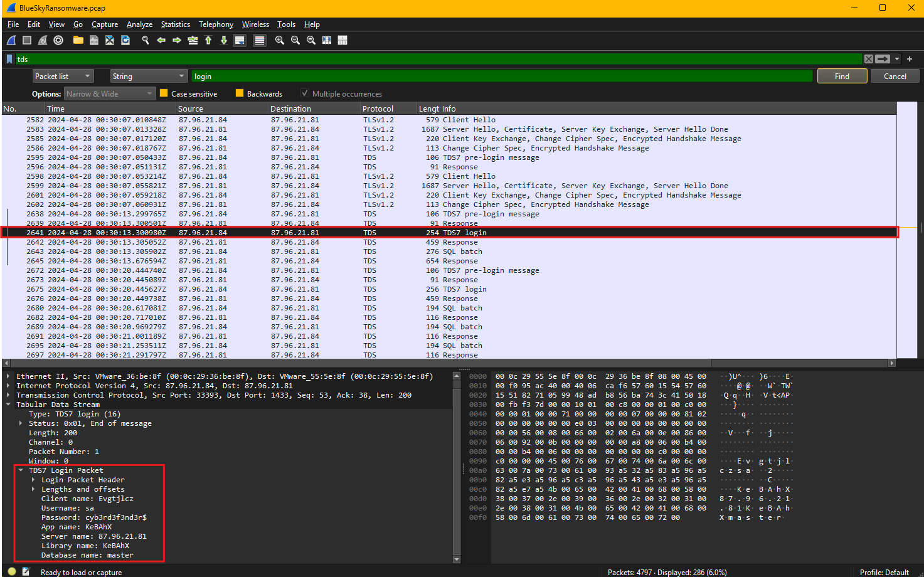924x577 pixels.
Task: Click the Find packet magnifier icon
Action: tap(146, 40)
